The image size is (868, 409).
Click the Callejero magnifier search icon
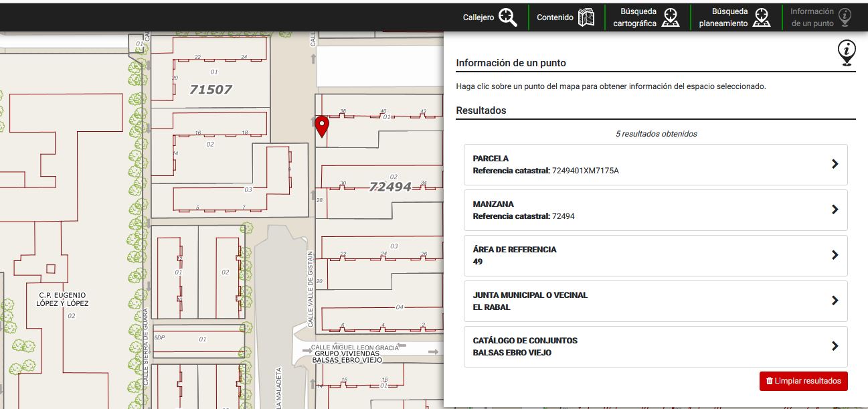508,17
